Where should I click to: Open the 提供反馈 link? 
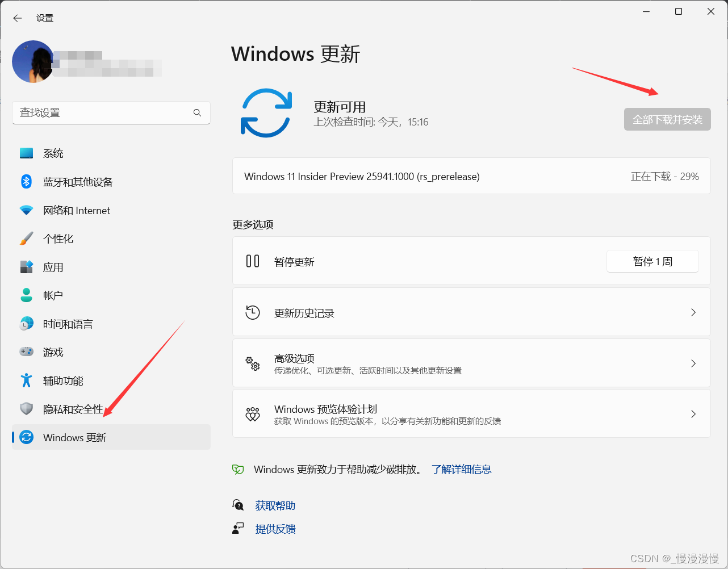tap(275, 529)
